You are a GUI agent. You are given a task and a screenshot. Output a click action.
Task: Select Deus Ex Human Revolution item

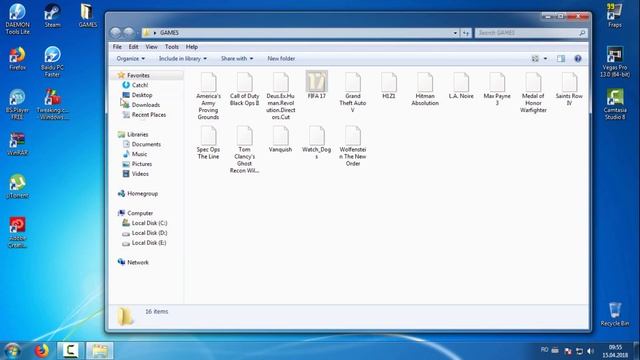pos(280,96)
